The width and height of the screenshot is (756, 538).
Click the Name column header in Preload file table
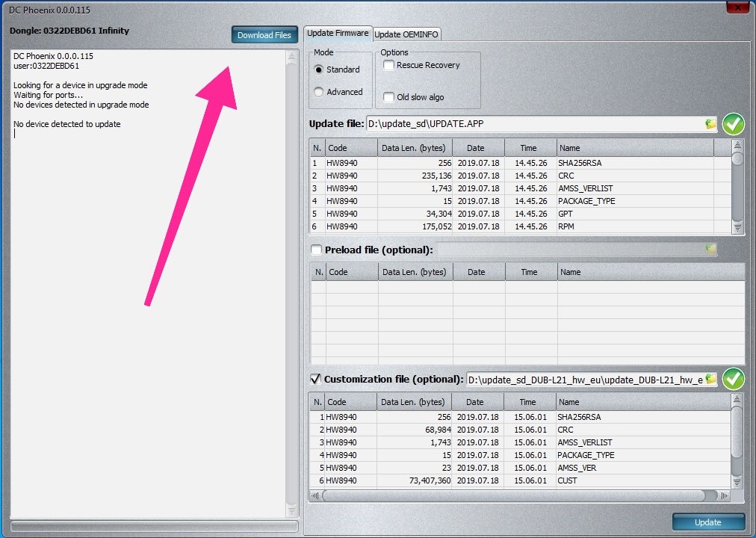651,272
